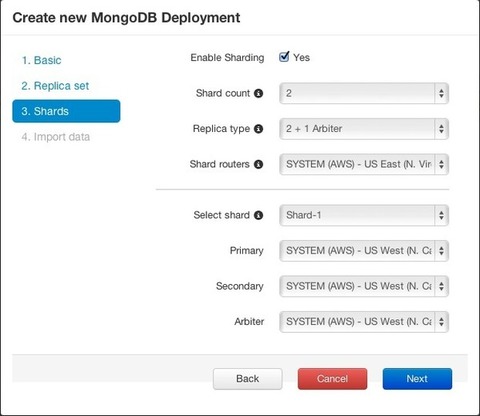Screen dimensions: 480x416
Task: Expand the Shard routers region dropdown
Action: click(364, 164)
